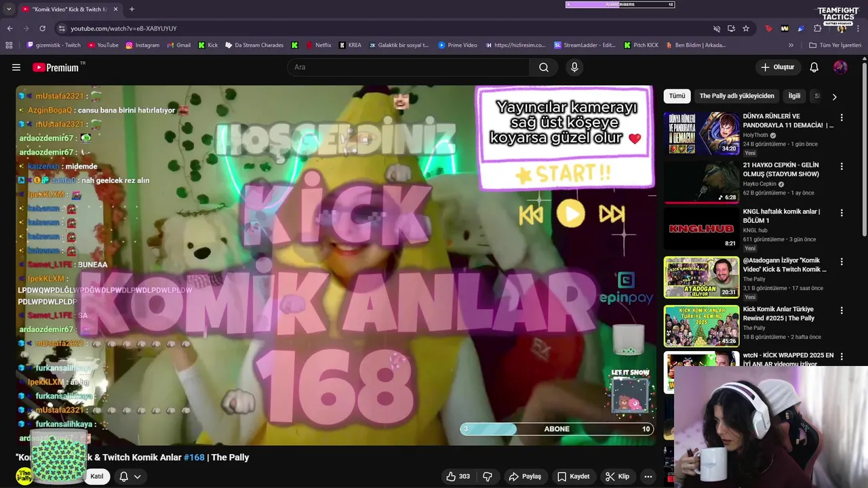Screen dimensions: 868x488
Task: Click the YouTube search input field
Action: click(x=408, y=67)
